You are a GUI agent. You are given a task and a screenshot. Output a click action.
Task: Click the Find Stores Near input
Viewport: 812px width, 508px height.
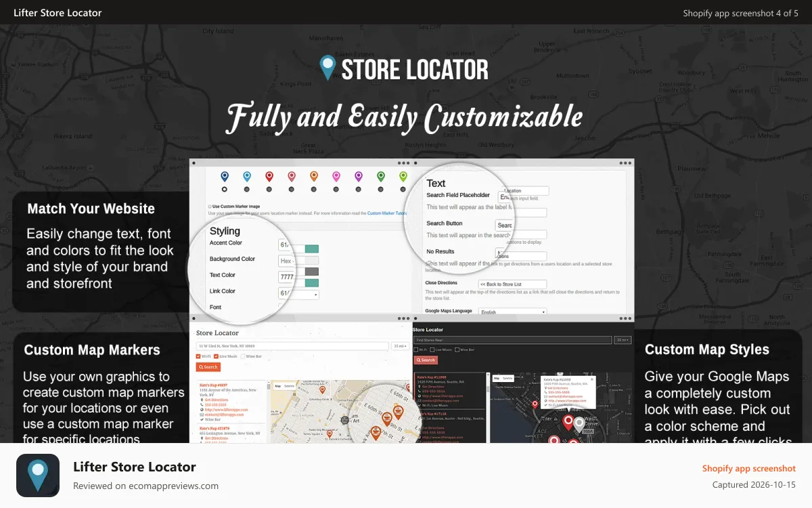point(512,339)
